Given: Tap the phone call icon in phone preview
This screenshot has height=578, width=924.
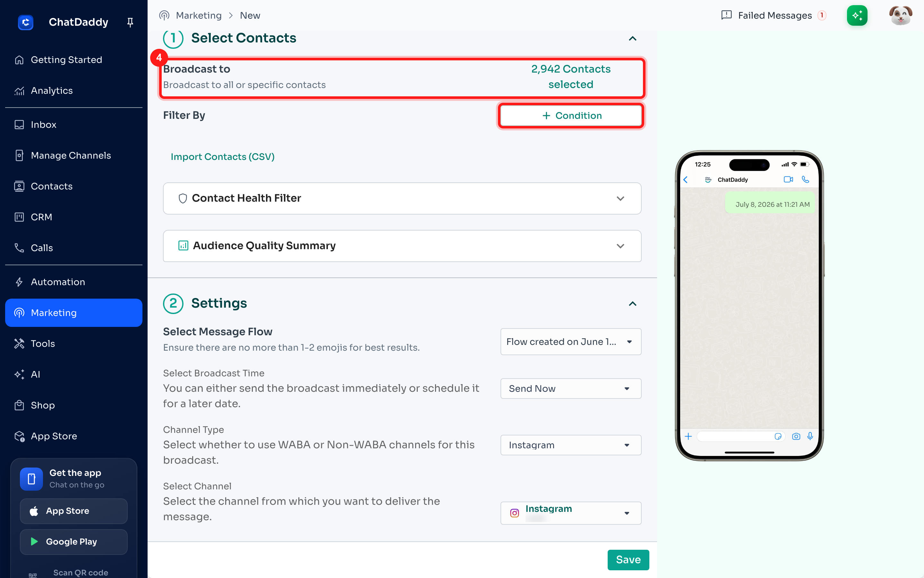Looking at the screenshot, I should point(805,179).
